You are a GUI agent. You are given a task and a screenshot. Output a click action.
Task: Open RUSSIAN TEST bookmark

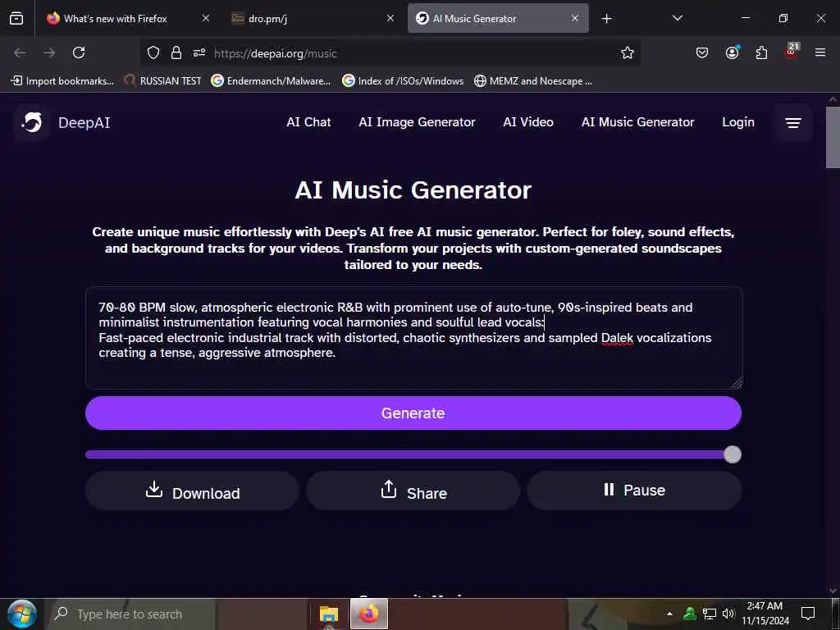pyautogui.click(x=162, y=81)
